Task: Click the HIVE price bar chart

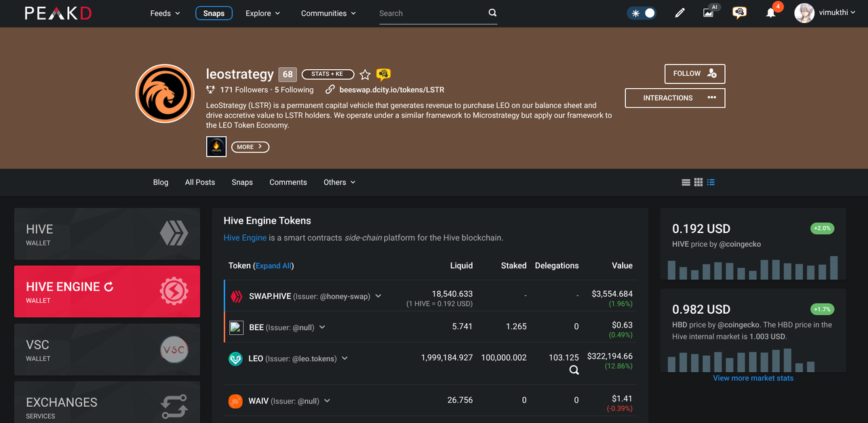Action: tap(753, 267)
